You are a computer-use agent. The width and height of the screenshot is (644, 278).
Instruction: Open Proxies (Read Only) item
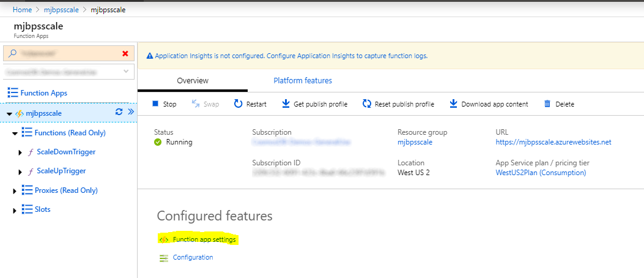pos(66,190)
